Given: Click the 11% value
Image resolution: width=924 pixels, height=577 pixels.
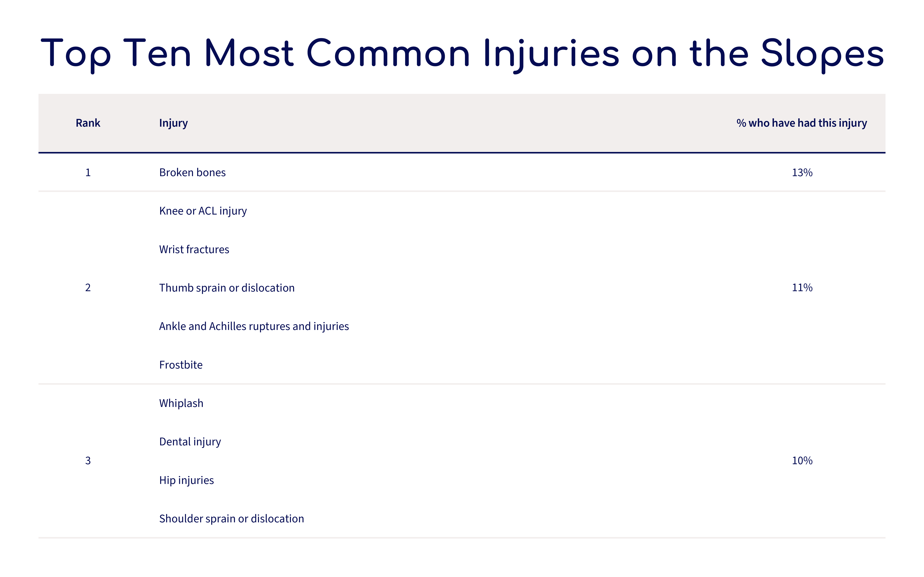Looking at the screenshot, I should [802, 288].
